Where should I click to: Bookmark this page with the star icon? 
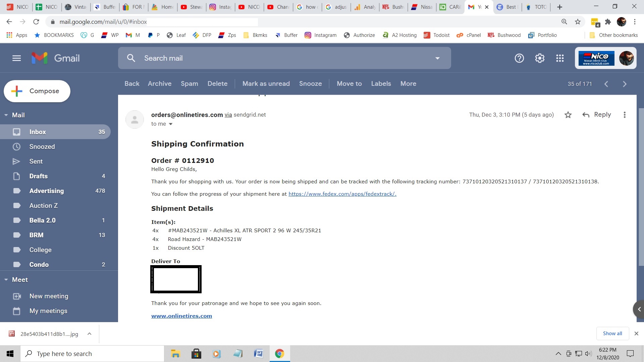click(x=578, y=22)
